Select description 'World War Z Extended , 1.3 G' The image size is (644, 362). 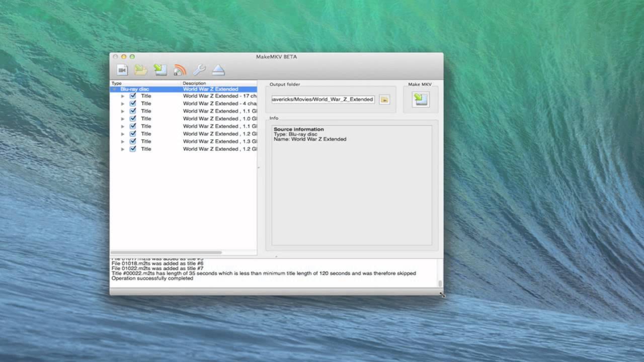tap(220, 141)
